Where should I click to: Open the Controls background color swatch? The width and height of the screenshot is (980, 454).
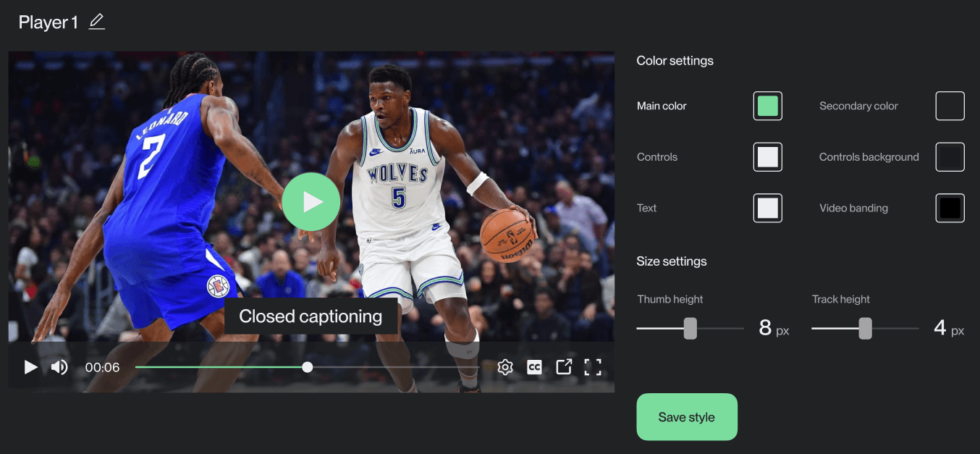(x=950, y=157)
